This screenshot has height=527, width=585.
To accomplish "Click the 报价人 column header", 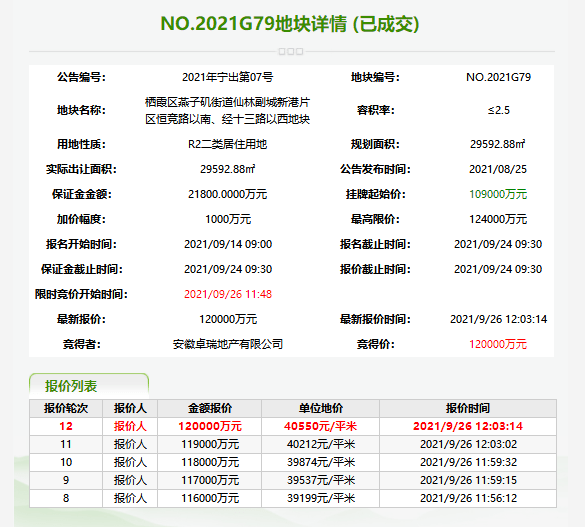I will [130, 408].
